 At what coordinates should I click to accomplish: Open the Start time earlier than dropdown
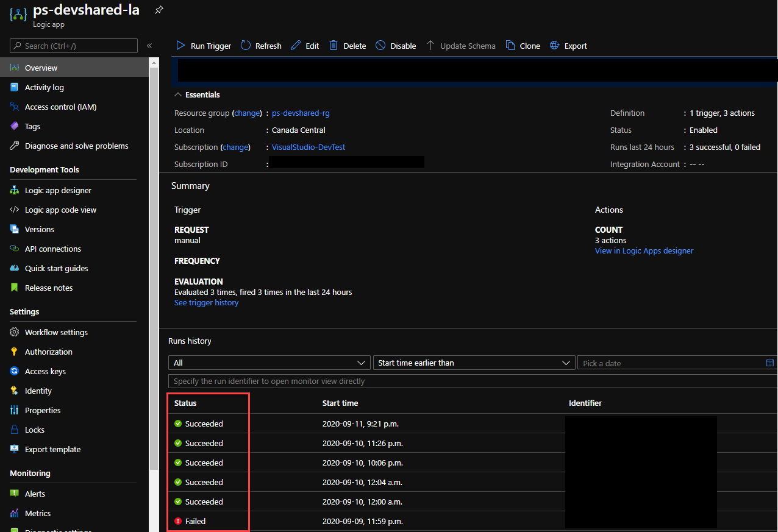coord(474,363)
